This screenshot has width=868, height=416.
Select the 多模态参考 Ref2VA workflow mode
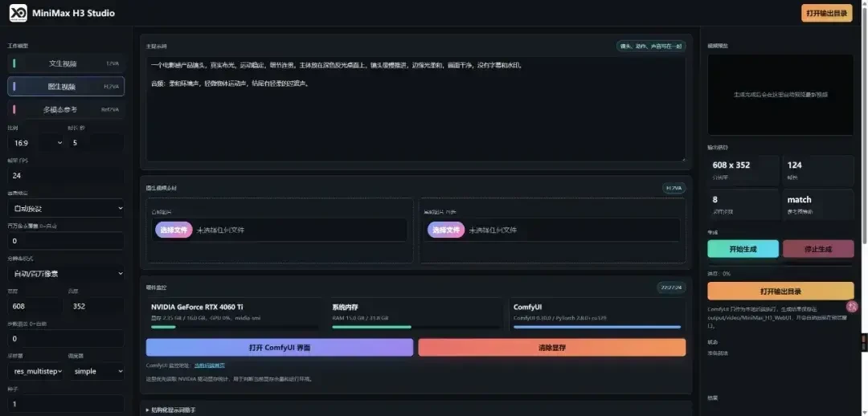(x=66, y=109)
